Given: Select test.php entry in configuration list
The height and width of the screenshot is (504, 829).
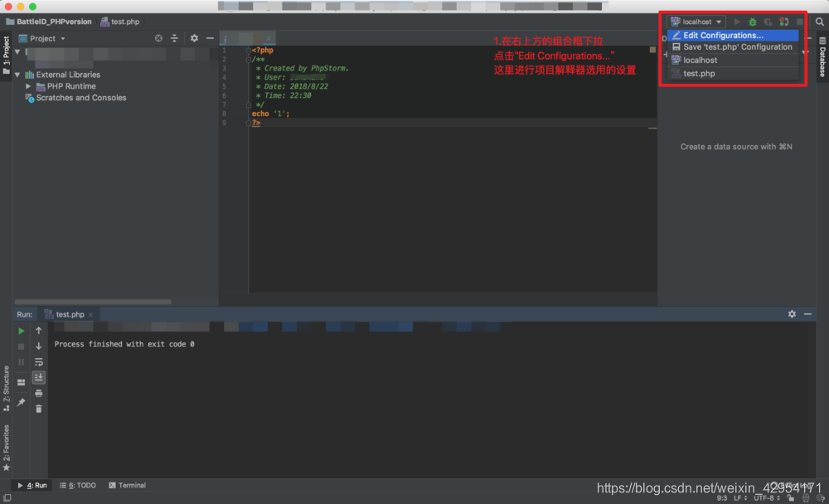Looking at the screenshot, I should click(x=732, y=74).
